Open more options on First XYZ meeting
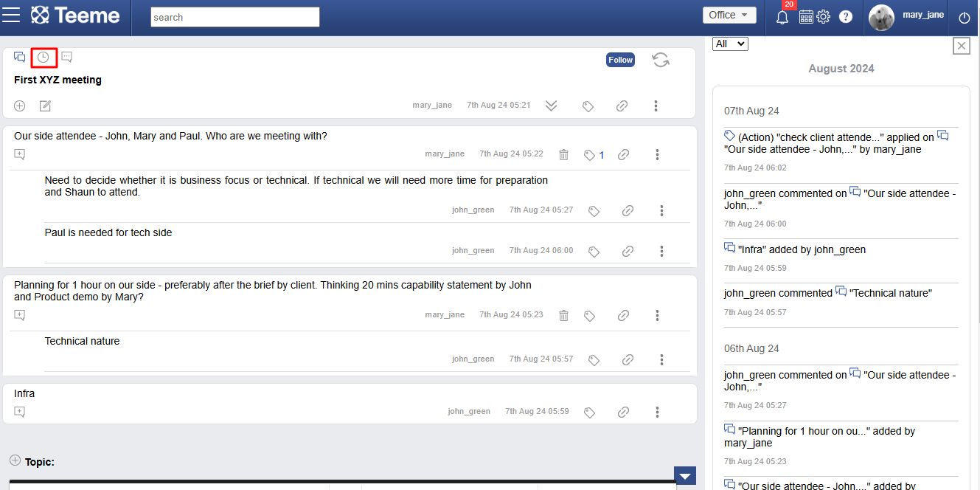 656,106
